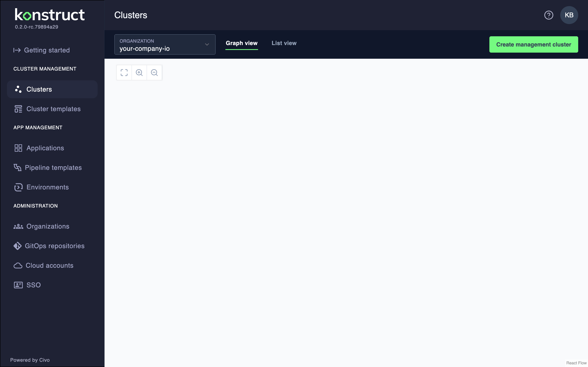The height and width of the screenshot is (367, 588).
Task: Click the Environments icon
Action: click(18, 187)
